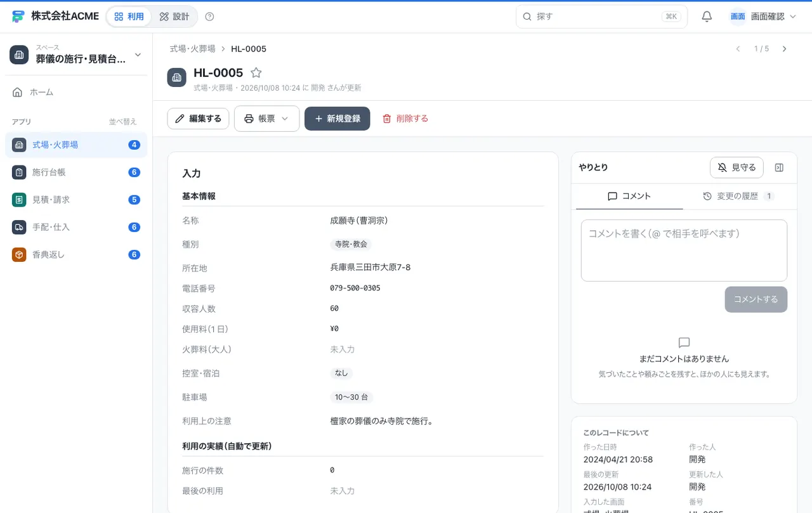Viewport: 812px width, 513px height.
Task: Open the 式場・火葬場 app
Action: [76, 145]
